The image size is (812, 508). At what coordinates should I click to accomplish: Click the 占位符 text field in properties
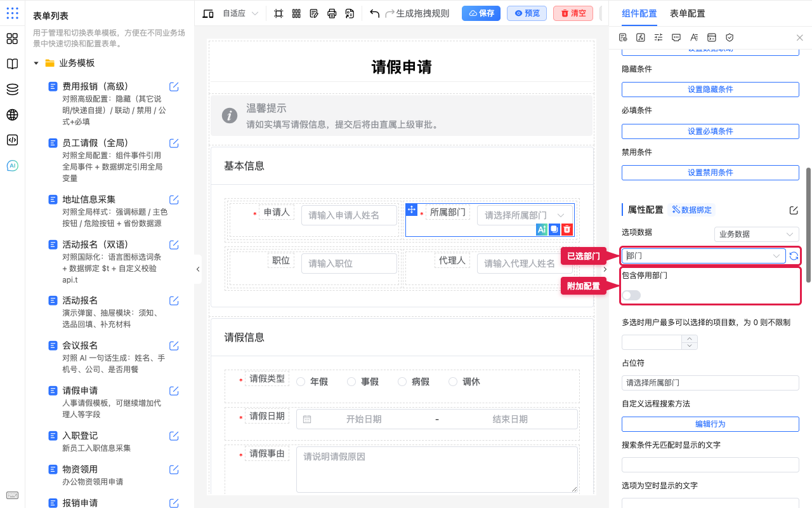coord(710,383)
